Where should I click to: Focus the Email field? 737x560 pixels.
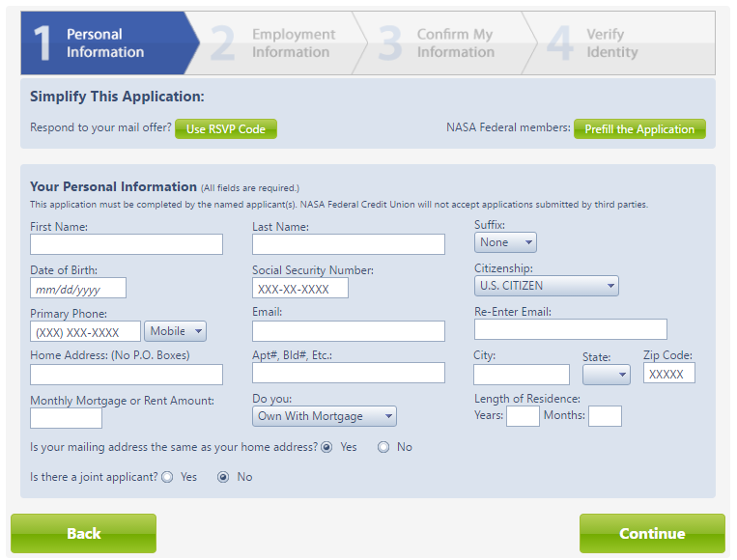[x=349, y=331]
